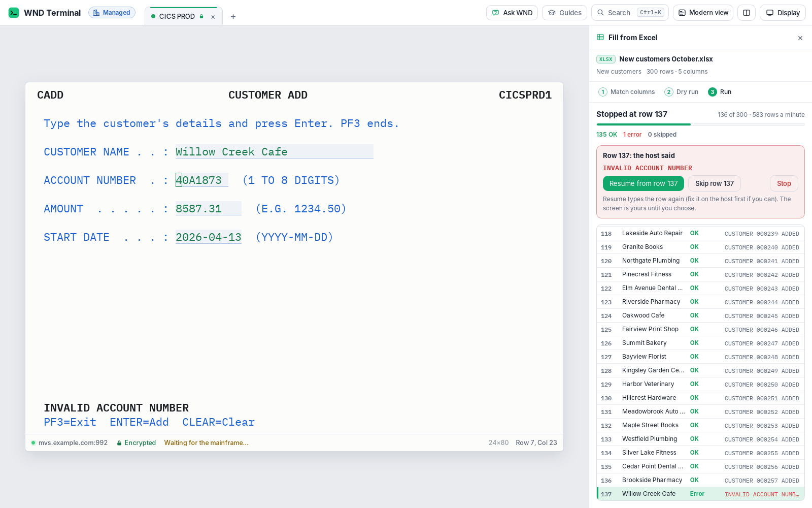Click CLEAR=Clear on the terminal
The height and width of the screenshot is (508, 812).
click(219, 422)
